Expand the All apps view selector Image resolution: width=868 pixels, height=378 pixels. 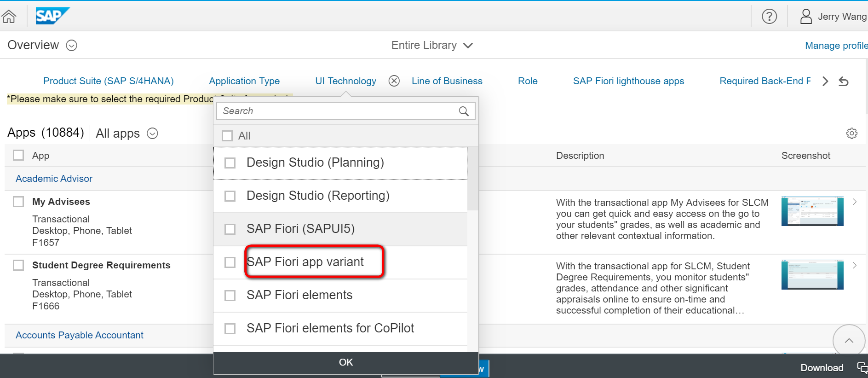coord(152,134)
